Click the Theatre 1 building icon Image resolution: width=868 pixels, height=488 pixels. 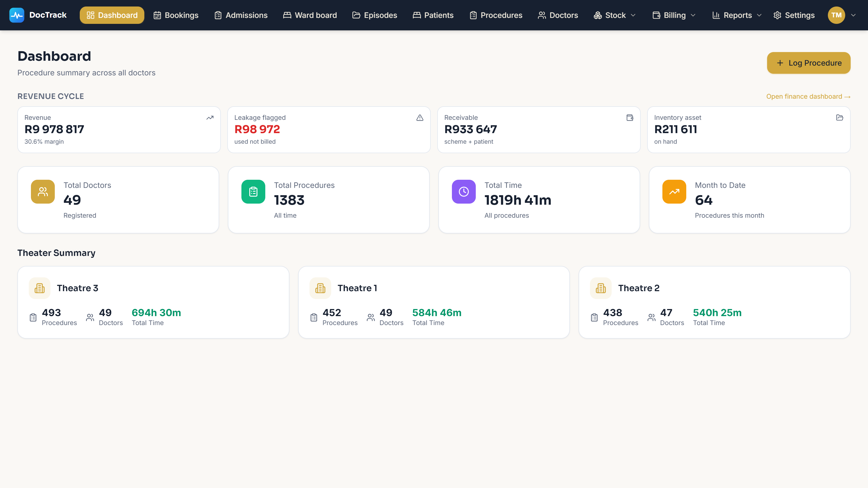(x=320, y=288)
